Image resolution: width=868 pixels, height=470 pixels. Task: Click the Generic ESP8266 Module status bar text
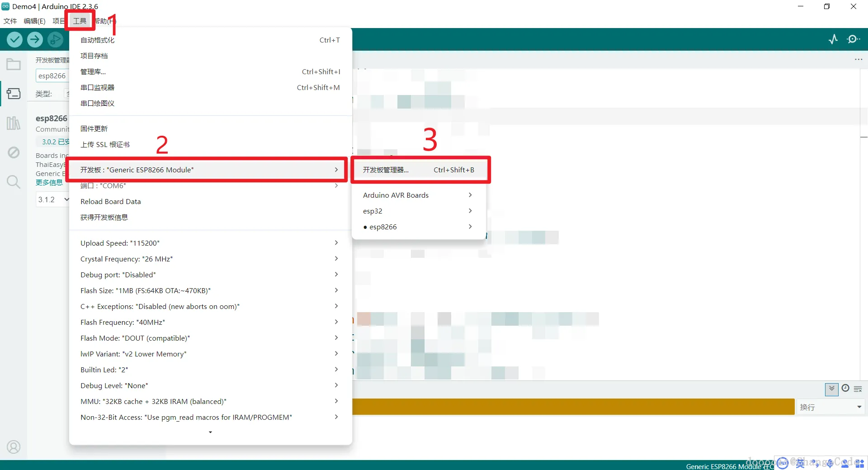pos(730,466)
